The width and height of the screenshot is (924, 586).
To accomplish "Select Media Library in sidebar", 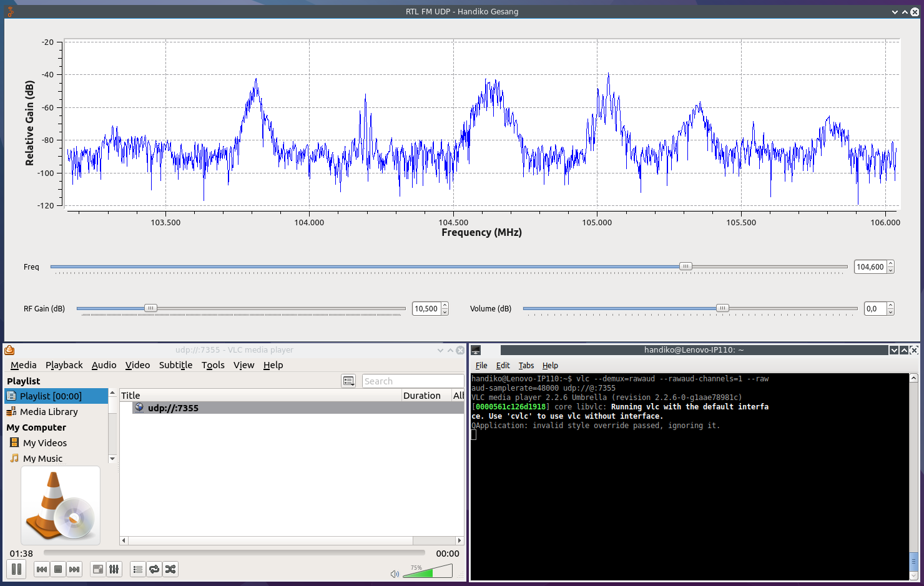I will coord(49,412).
